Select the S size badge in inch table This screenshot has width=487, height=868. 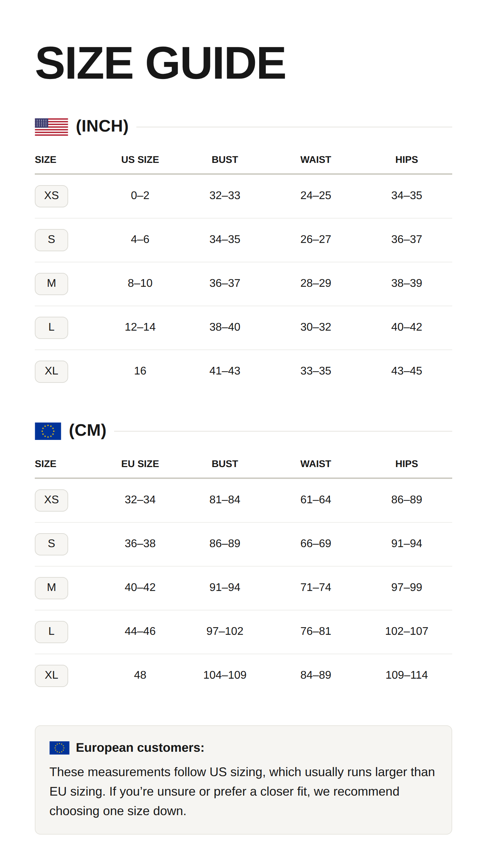click(x=51, y=240)
